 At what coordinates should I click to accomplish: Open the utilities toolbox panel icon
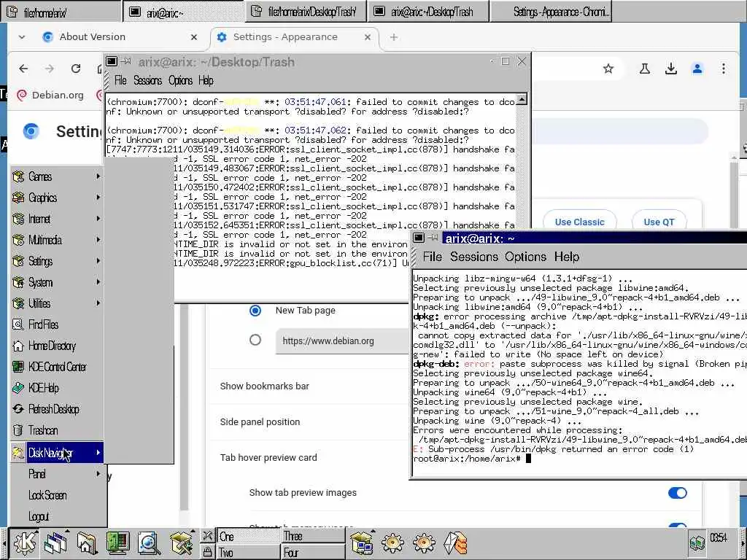click(181, 542)
